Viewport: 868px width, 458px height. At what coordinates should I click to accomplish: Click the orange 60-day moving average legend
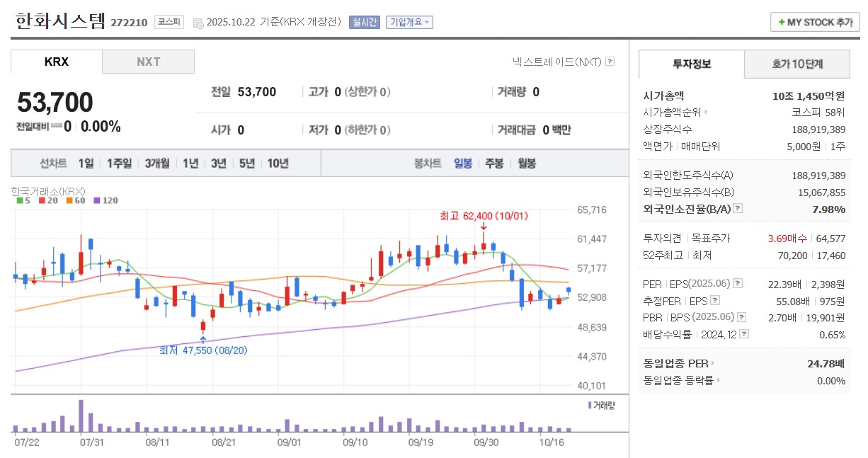click(75, 200)
